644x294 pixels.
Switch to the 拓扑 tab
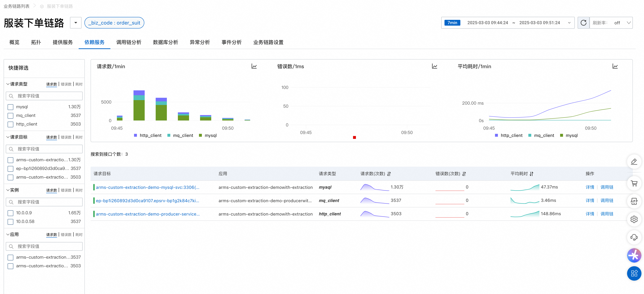point(36,42)
